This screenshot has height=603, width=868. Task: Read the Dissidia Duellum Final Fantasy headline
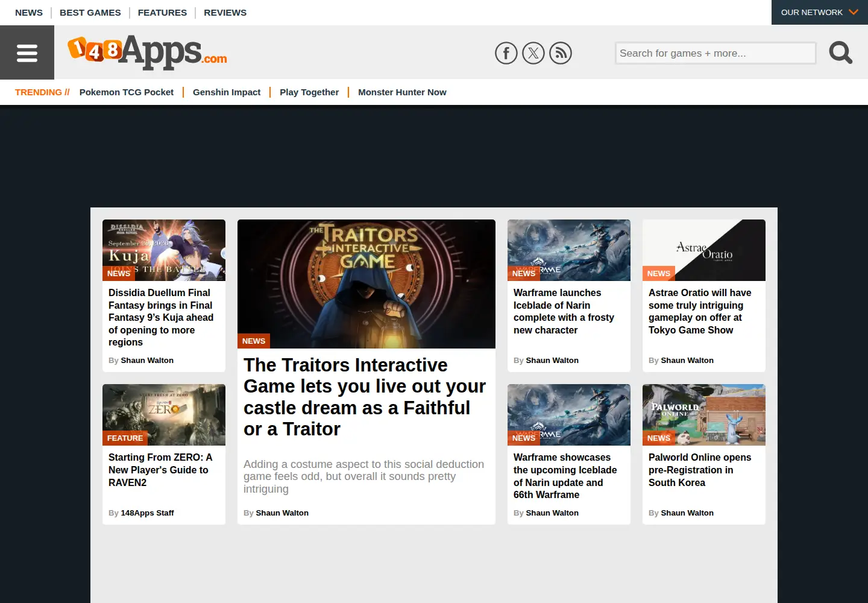tap(161, 317)
